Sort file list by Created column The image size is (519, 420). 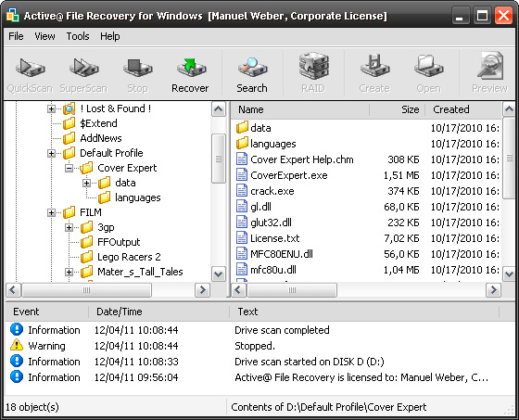coord(462,109)
